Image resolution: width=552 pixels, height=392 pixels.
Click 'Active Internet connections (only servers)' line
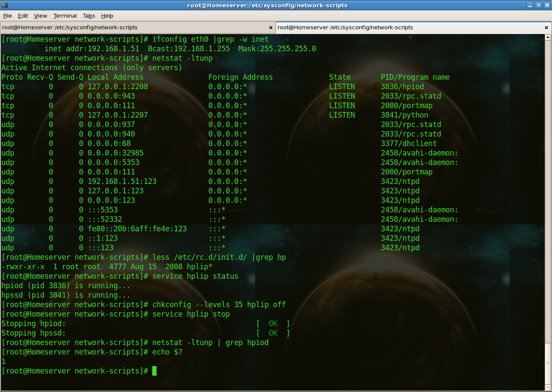(92, 68)
